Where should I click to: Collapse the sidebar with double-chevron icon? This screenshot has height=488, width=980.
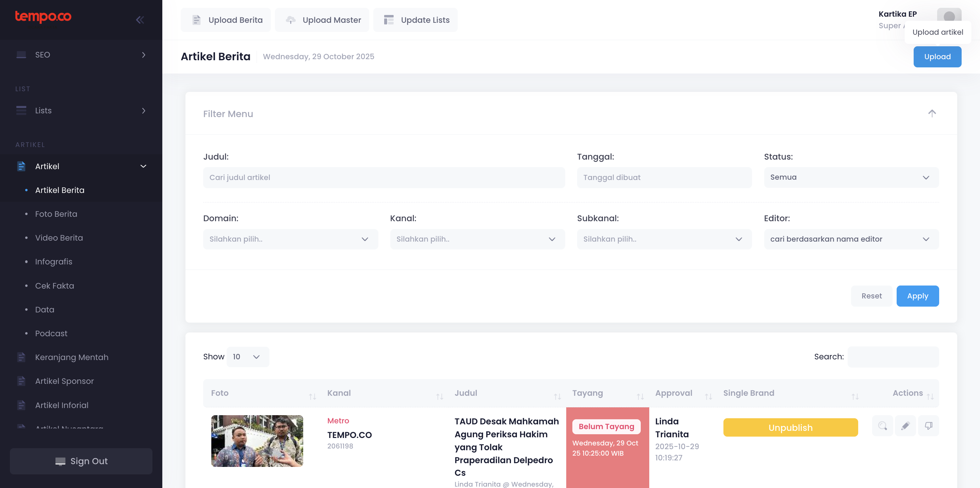[x=140, y=20]
